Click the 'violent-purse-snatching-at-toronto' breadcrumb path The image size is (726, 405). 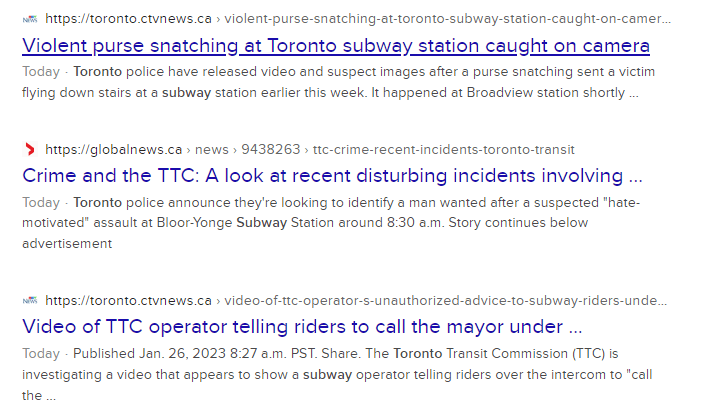[x=447, y=19]
